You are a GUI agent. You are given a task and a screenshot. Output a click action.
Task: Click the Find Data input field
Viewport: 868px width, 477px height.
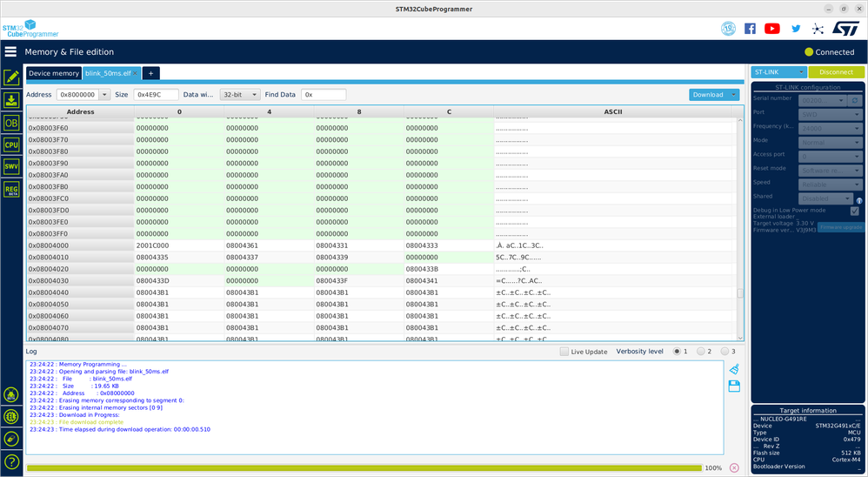pyautogui.click(x=324, y=95)
